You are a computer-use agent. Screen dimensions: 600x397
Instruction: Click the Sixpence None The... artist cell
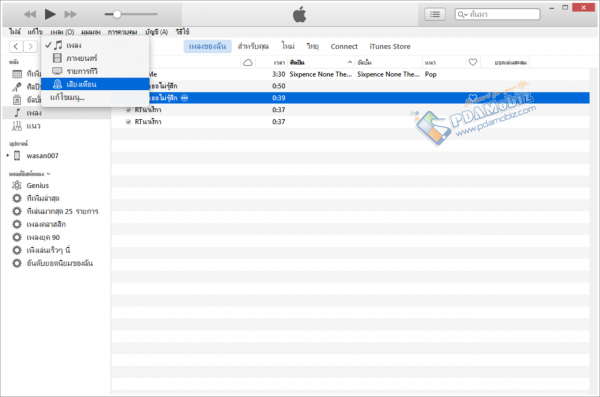(320, 74)
